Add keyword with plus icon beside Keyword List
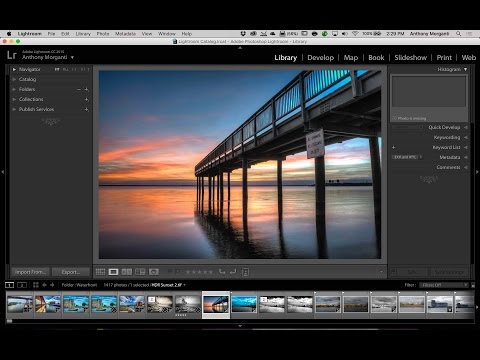The width and height of the screenshot is (480, 360). [394, 147]
